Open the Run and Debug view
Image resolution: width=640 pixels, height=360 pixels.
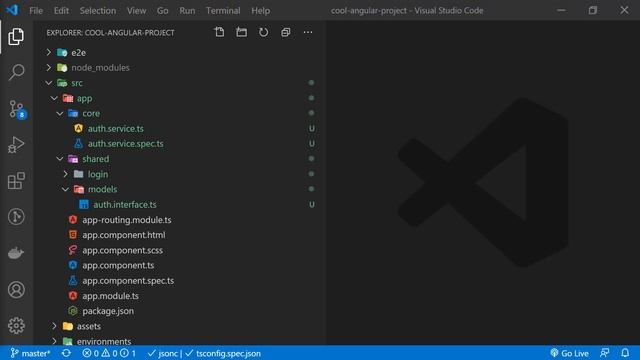click(16, 145)
